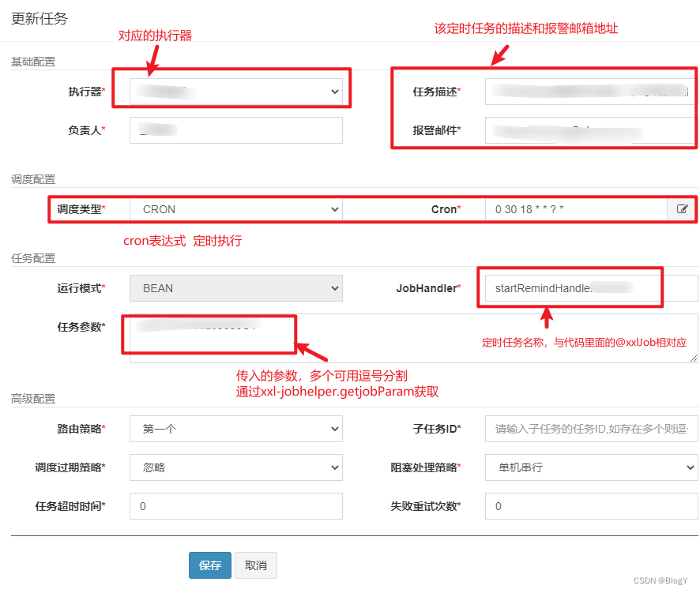Image resolution: width=700 pixels, height=593 pixels.
Task: Click the 取消 cancel button
Action: (255, 565)
